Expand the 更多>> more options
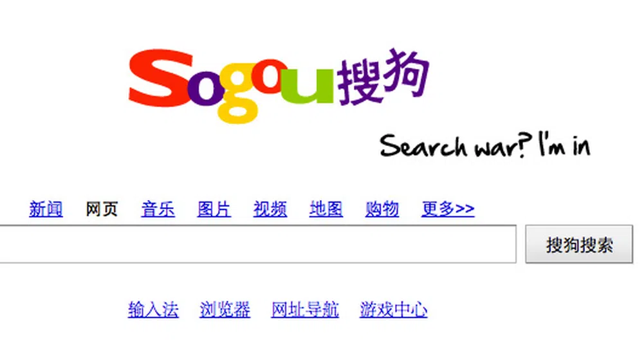Image resolution: width=644 pixels, height=346 pixels. point(448,209)
